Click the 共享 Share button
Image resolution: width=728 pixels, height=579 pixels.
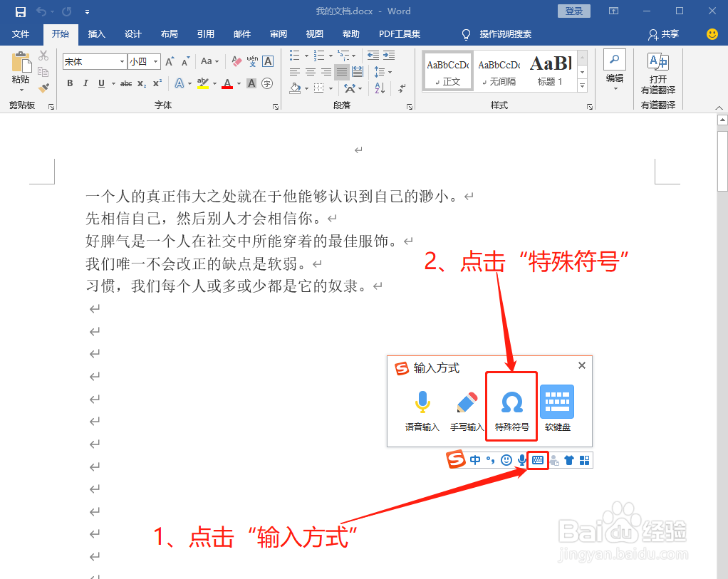(x=663, y=34)
